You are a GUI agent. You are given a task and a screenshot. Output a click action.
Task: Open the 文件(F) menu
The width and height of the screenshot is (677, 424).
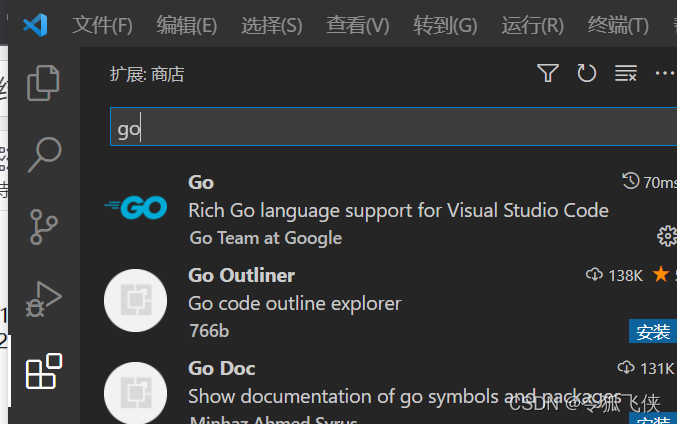click(x=102, y=25)
